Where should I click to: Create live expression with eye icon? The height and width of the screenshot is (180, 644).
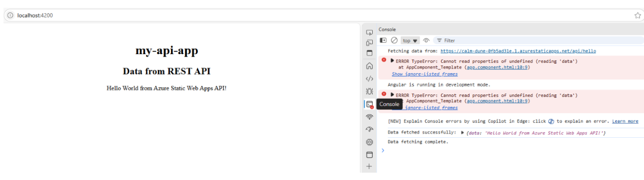426,40
